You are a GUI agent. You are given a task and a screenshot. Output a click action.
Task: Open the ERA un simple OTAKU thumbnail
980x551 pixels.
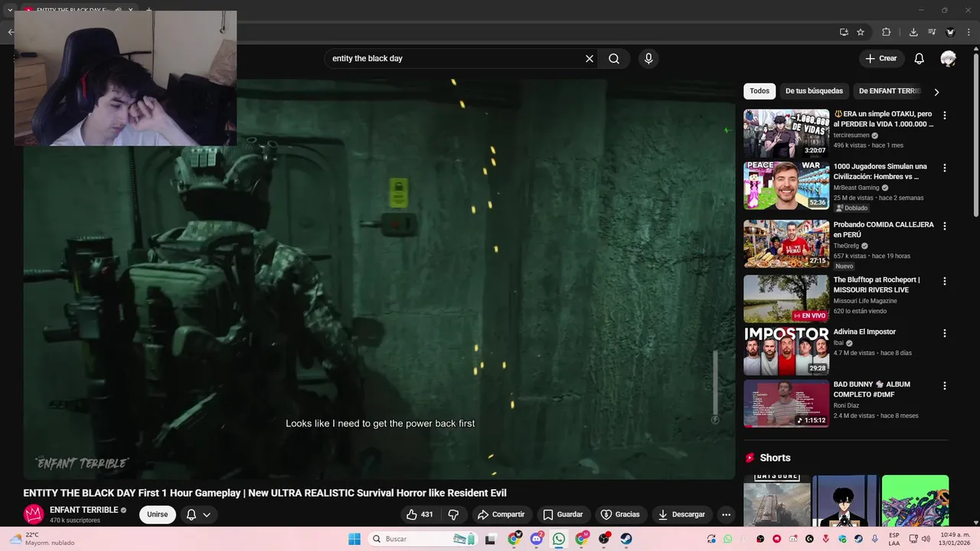786,133
